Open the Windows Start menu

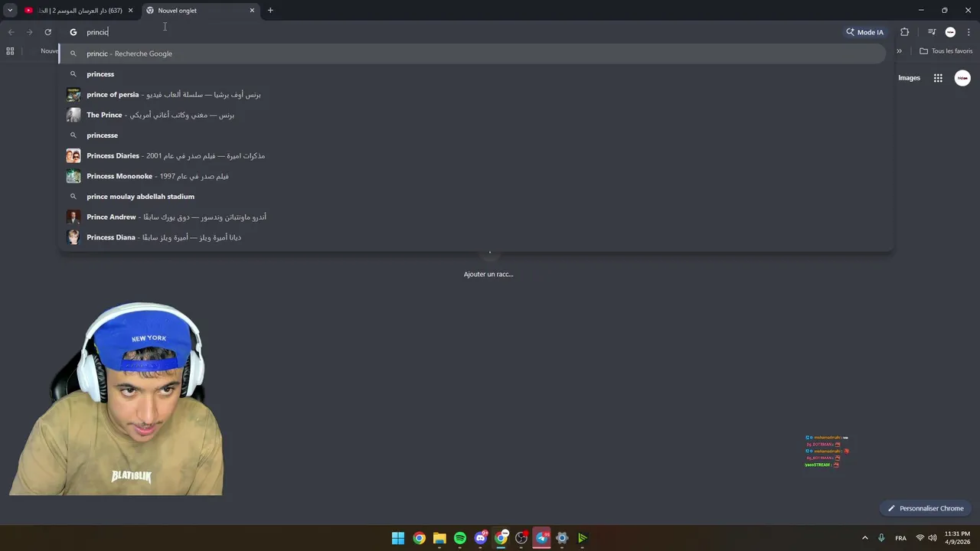coord(398,538)
